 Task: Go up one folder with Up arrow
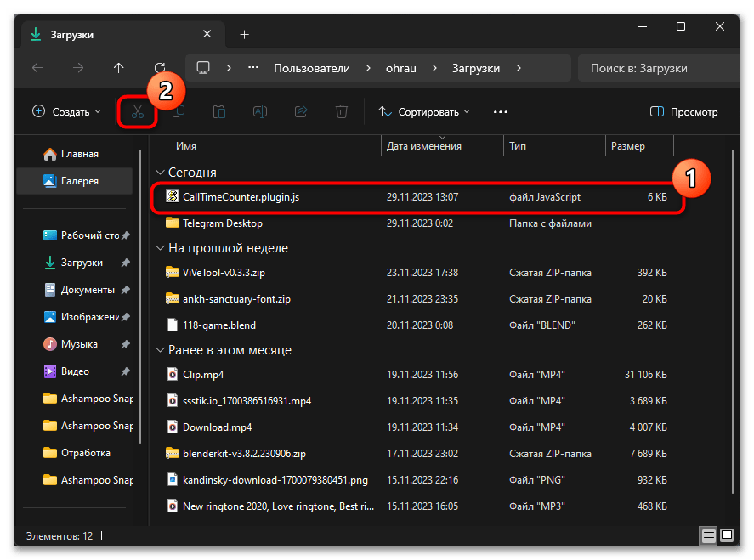[x=119, y=68]
